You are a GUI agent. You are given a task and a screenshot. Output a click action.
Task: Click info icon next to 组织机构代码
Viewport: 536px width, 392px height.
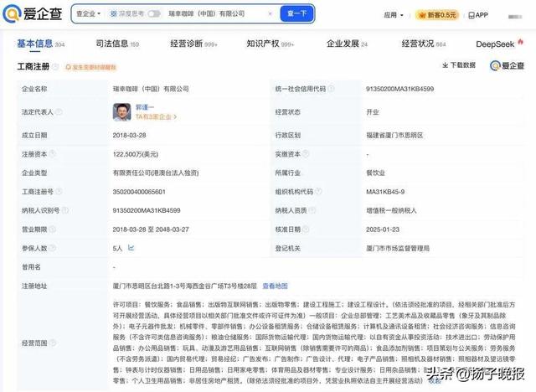click(318, 191)
